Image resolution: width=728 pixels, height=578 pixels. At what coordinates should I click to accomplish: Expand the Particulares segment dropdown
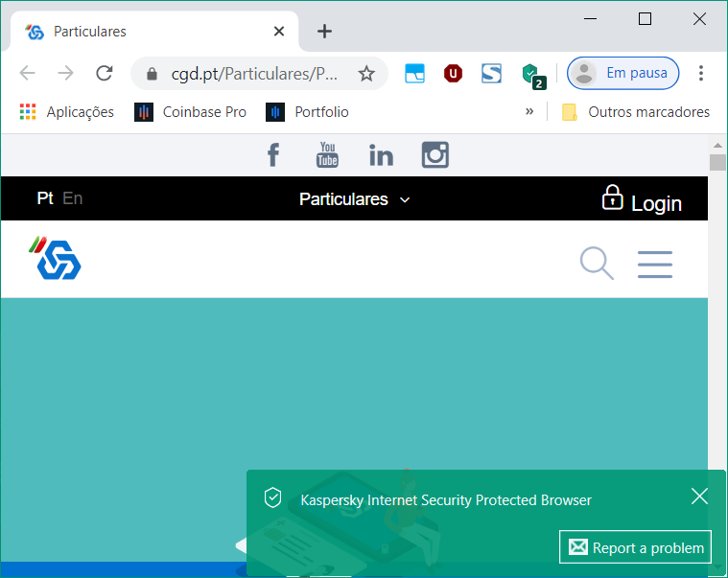355,199
